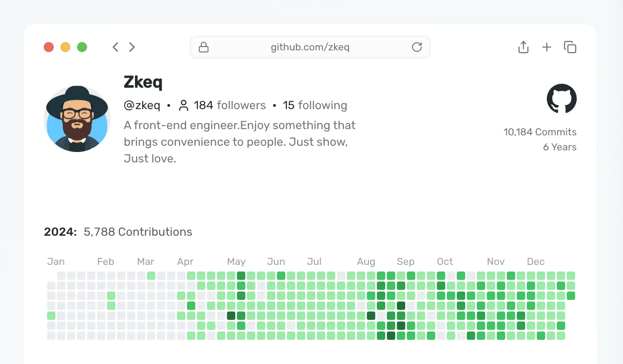Select the Mar month label
623x364 pixels.
(146, 262)
